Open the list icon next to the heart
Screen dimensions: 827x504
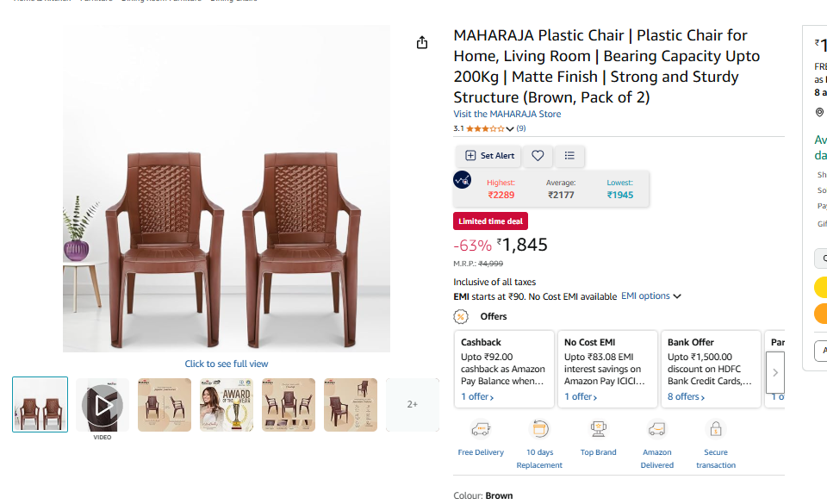coord(569,156)
